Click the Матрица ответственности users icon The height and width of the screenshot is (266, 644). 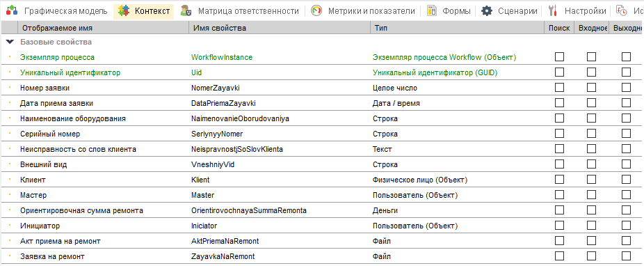(x=186, y=11)
